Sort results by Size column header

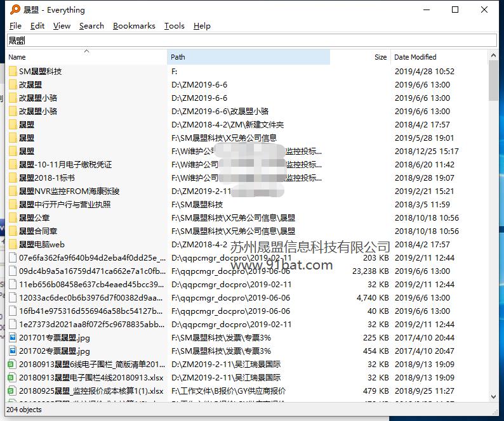[x=360, y=57]
